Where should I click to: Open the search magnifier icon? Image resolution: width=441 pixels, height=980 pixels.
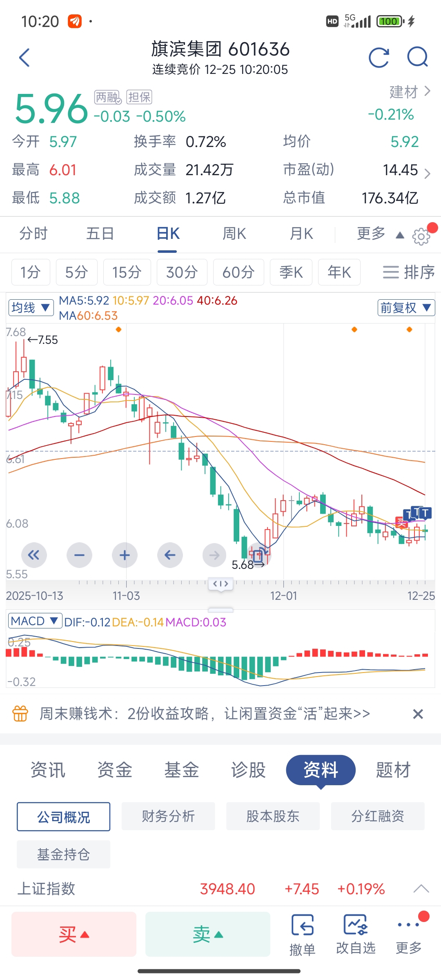[x=417, y=58]
